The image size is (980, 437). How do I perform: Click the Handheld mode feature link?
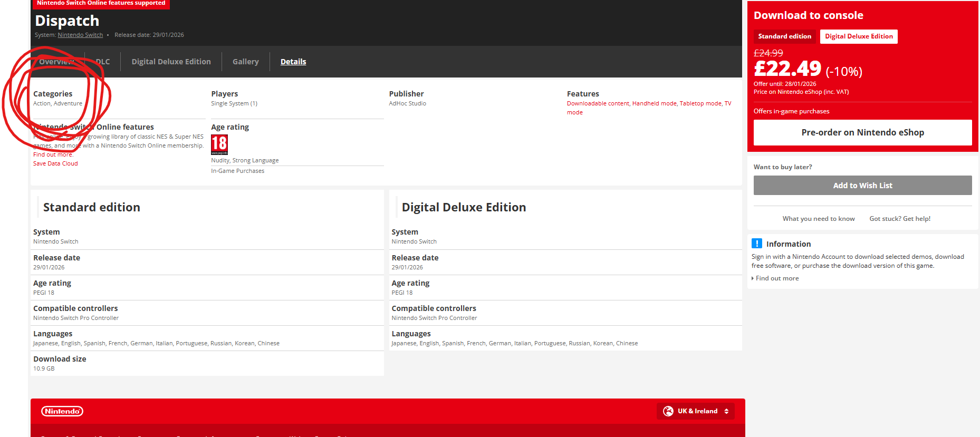(x=655, y=103)
